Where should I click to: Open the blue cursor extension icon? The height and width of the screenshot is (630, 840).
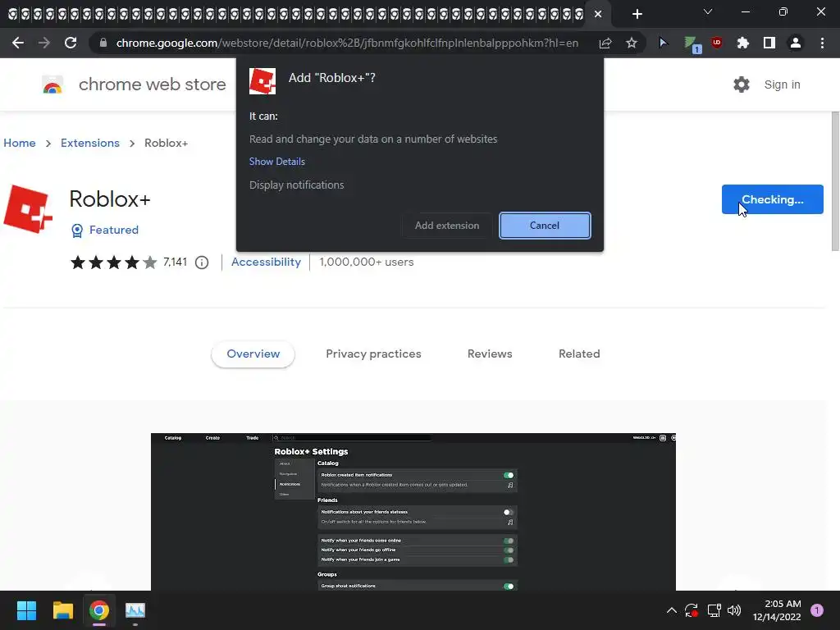tap(663, 43)
